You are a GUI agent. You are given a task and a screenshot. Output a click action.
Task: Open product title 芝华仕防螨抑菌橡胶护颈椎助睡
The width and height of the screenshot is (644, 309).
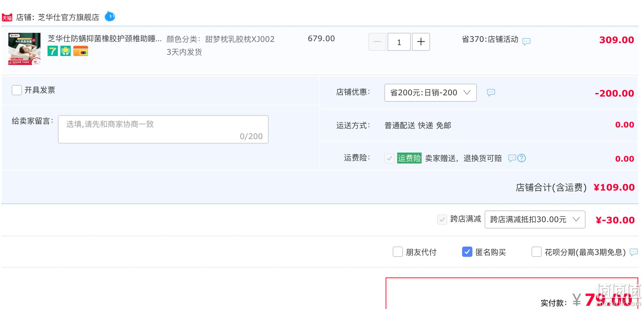coord(105,39)
